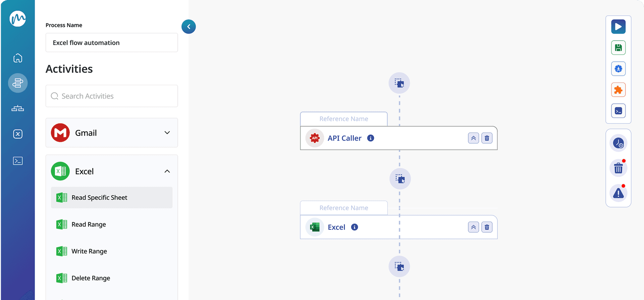The width and height of the screenshot is (644, 300).
Task: Click the Run process play button
Action: pos(618,27)
